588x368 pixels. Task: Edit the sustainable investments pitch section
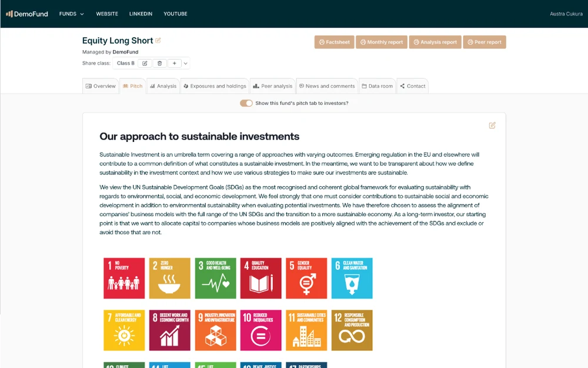click(x=492, y=125)
